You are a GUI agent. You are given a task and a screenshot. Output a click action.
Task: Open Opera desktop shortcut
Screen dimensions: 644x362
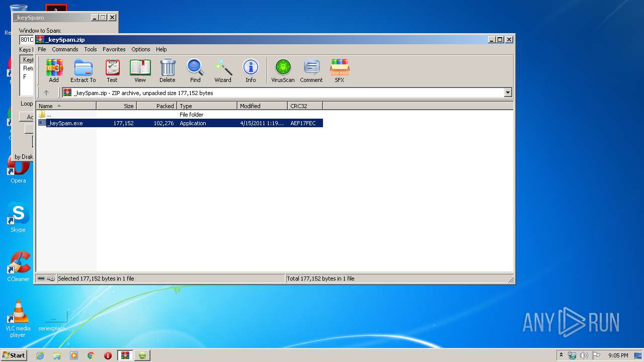click(18, 170)
